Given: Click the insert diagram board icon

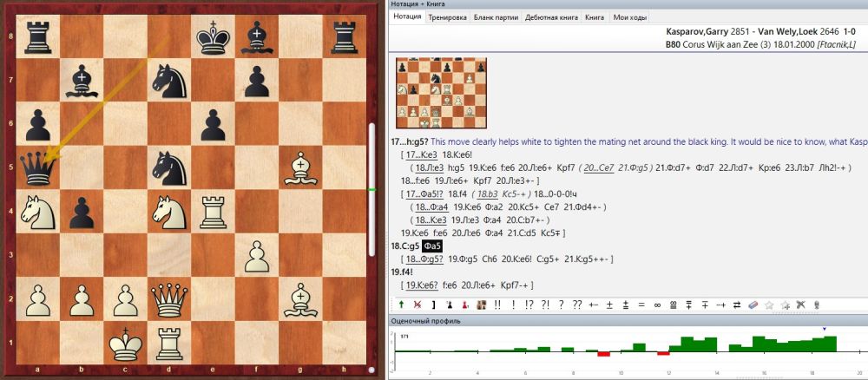Looking at the screenshot, I should (480, 305).
